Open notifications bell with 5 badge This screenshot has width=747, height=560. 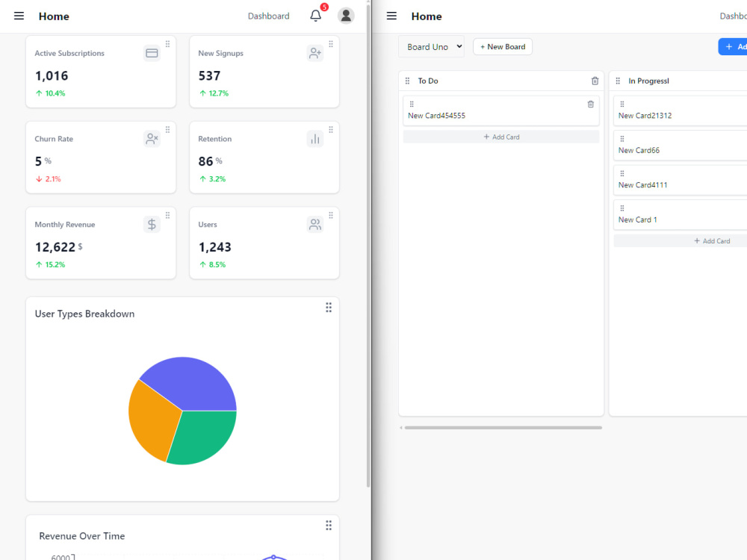(x=316, y=16)
